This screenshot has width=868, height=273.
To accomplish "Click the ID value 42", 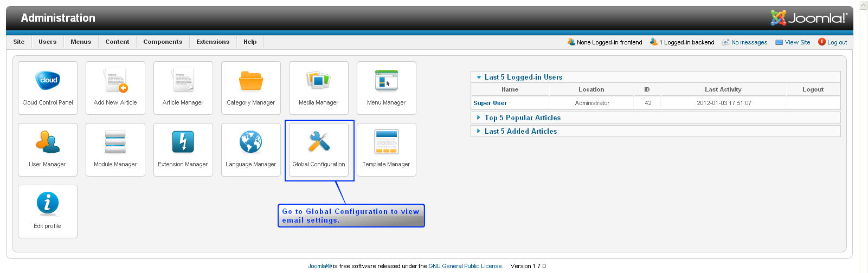I will pyautogui.click(x=648, y=103).
